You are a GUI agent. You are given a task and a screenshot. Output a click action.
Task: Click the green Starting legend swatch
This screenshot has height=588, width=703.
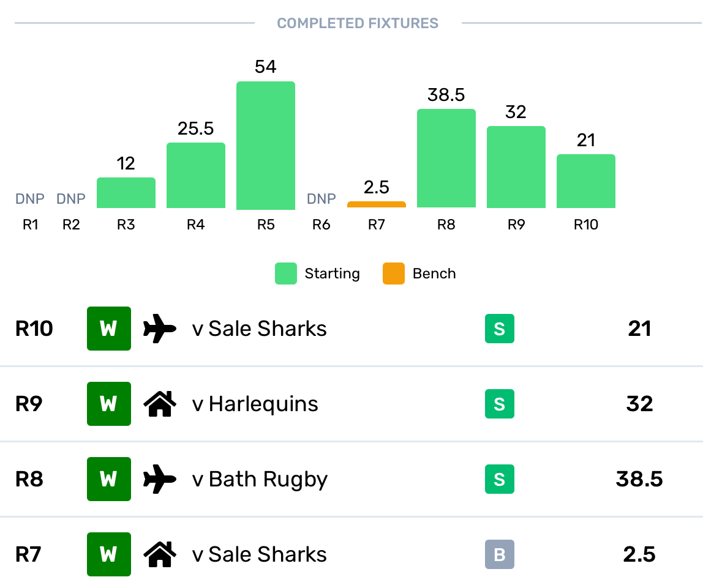[286, 274]
